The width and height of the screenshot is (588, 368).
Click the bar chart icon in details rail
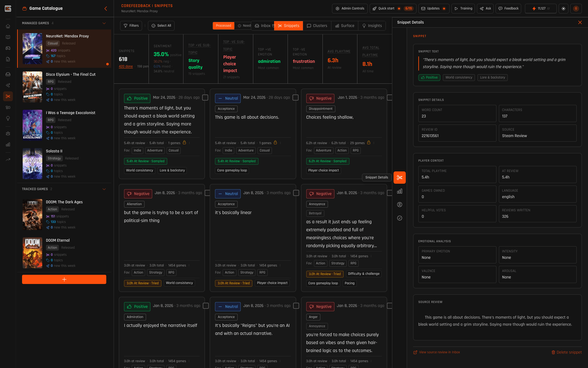point(400,191)
